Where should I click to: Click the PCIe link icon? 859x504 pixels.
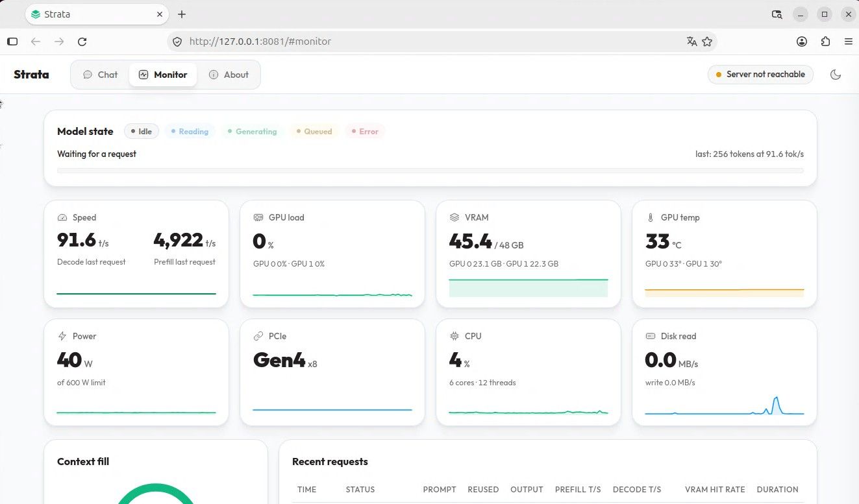tap(258, 337)
